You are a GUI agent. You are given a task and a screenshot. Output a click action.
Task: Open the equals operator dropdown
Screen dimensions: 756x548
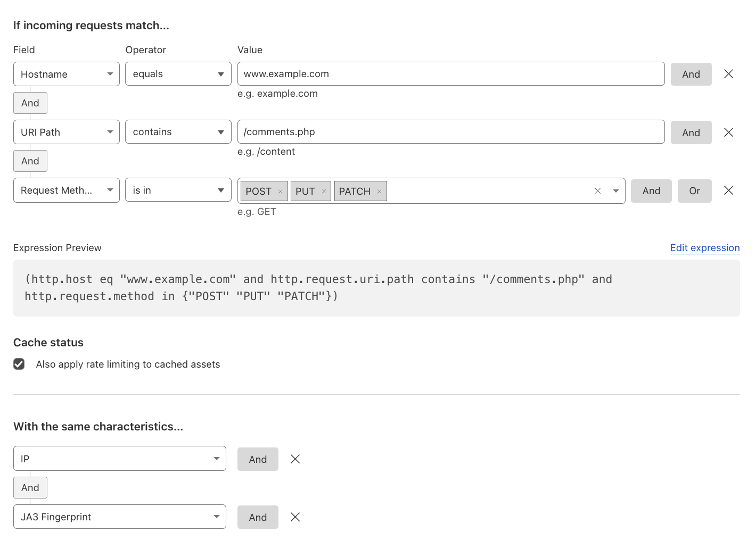[178, 74]
